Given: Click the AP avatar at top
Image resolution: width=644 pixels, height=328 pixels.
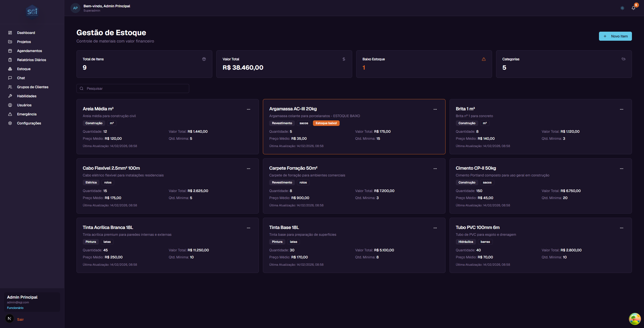Looking at the screenshot, I should point(75,8).
